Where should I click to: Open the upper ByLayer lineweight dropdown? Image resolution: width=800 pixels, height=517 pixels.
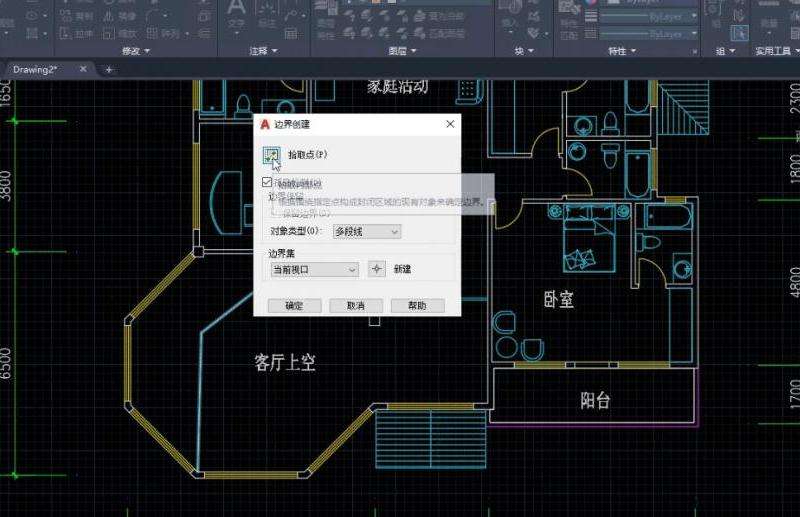pos(648,17)
